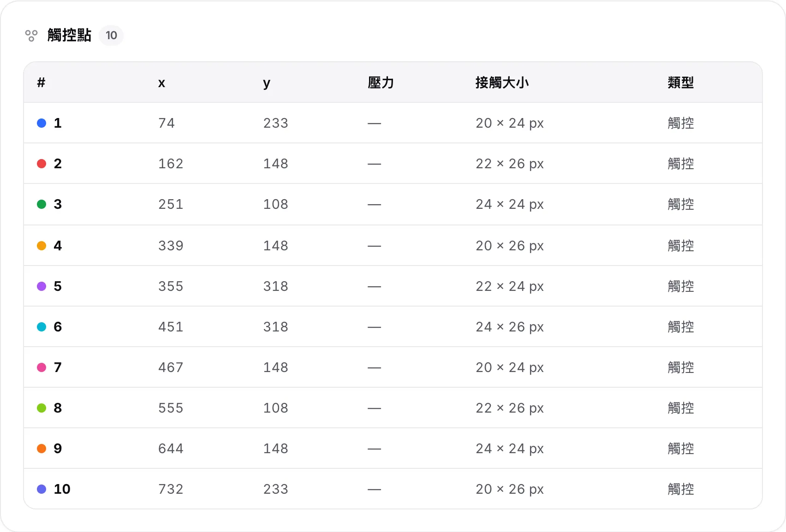Image resolution: width=786 pixels, height=532 pixels.
Task: Click the green dot for point 3
Action: [x=42, y=204]
